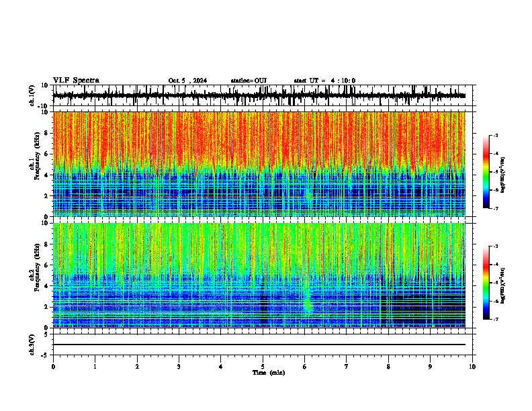Click the "station=OUI" header label
Image resolution: width=532 pixels, height=411 pixels.
(249, 81)
